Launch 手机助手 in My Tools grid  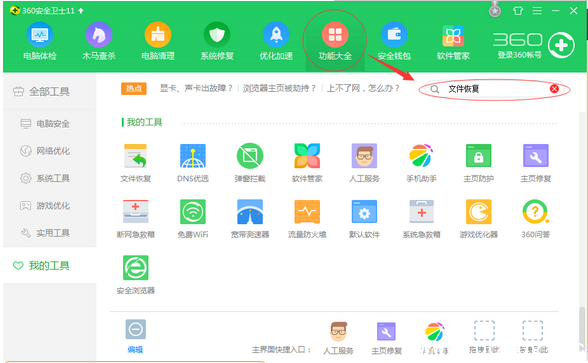(x=422, y=163)
